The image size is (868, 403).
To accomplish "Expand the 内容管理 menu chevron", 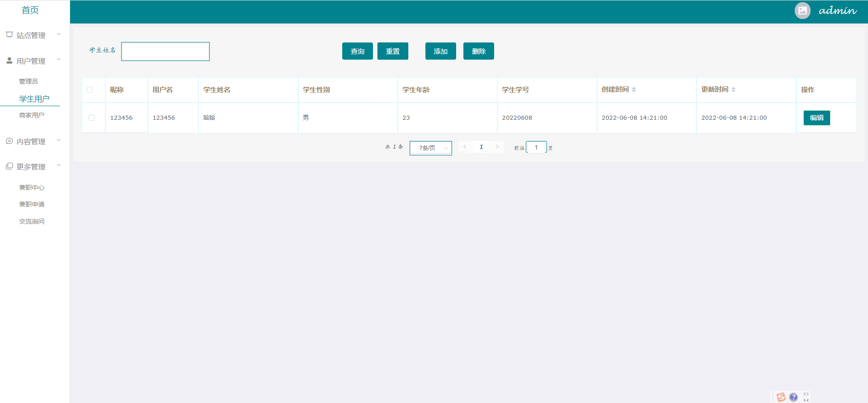I will [x=59, y=141].
